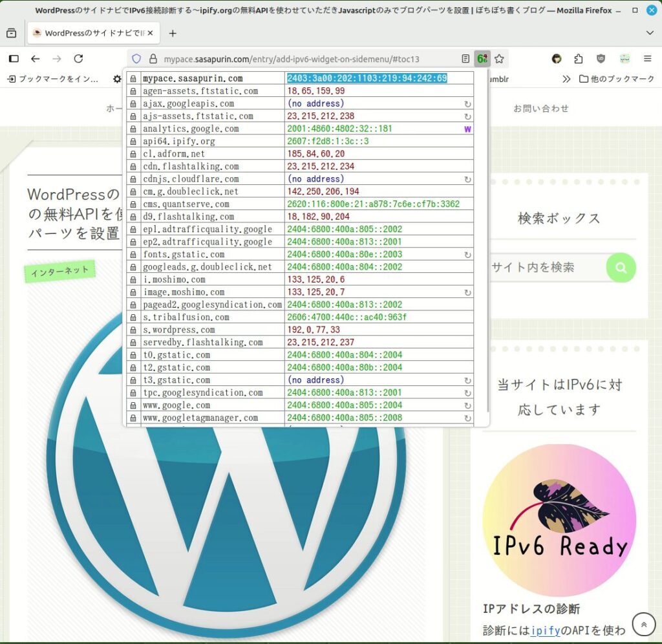Click the uBlock Origin shield icon

pyautogui.click(x=601, y=59)
